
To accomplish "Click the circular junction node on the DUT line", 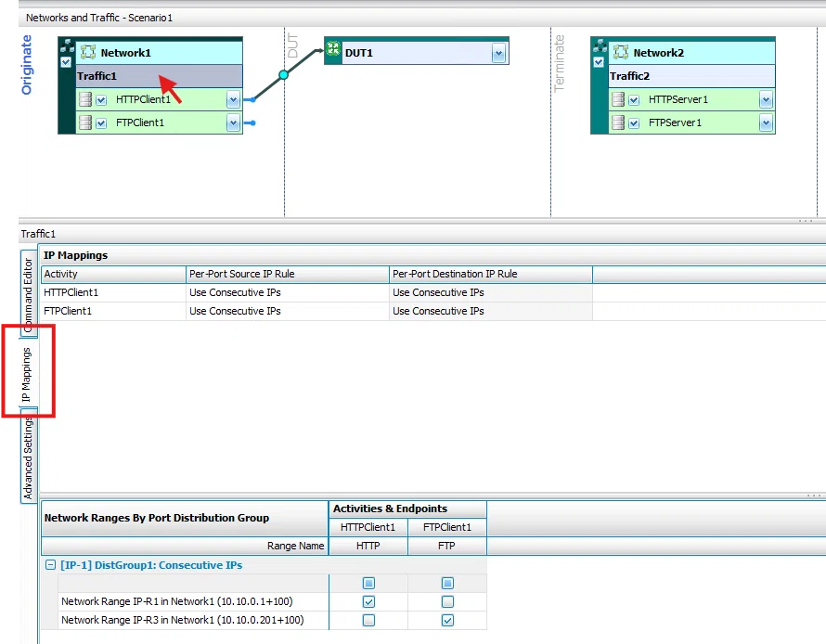I will pyautogui.click(x=283, y=75).
